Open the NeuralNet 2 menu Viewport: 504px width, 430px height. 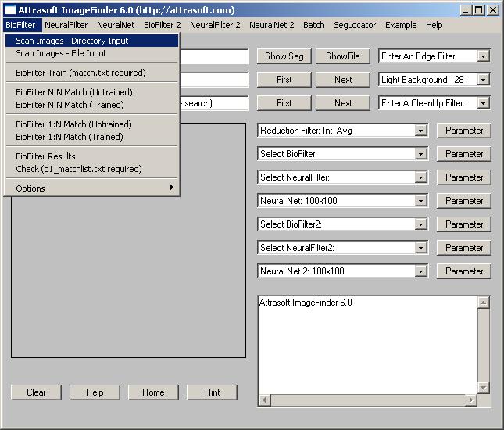[271, 25]
